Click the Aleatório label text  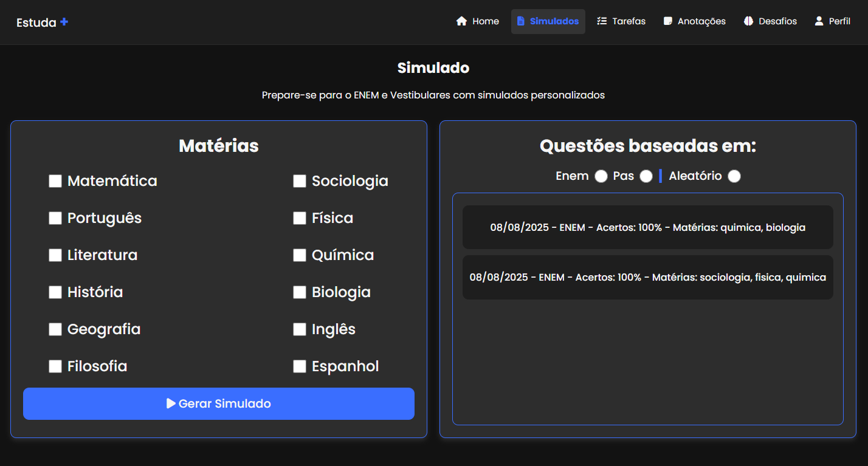point(695,176)
